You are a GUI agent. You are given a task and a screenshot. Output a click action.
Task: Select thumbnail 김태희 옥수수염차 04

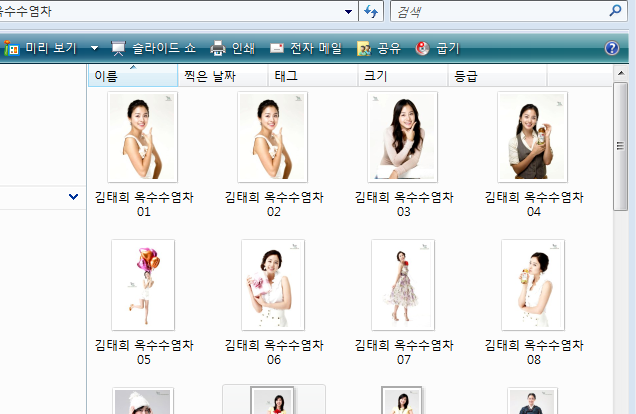[533, 137]
